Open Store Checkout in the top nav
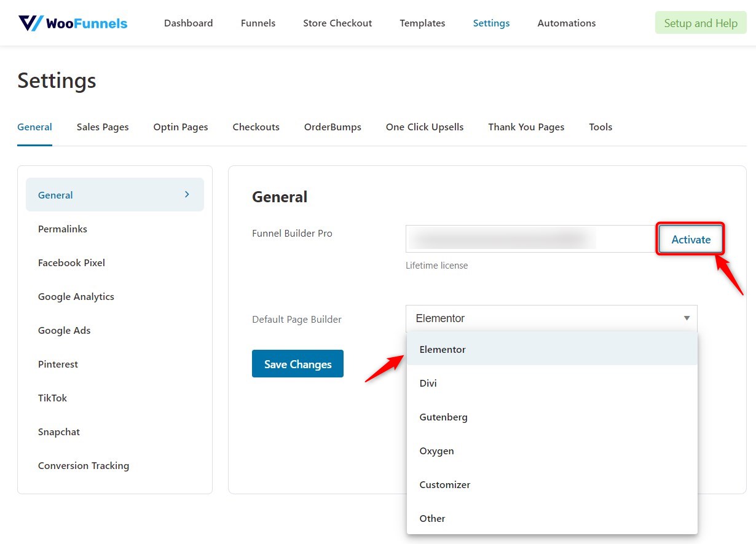The height and width of the screenshot is (544, 756). [x=337, y=23]
